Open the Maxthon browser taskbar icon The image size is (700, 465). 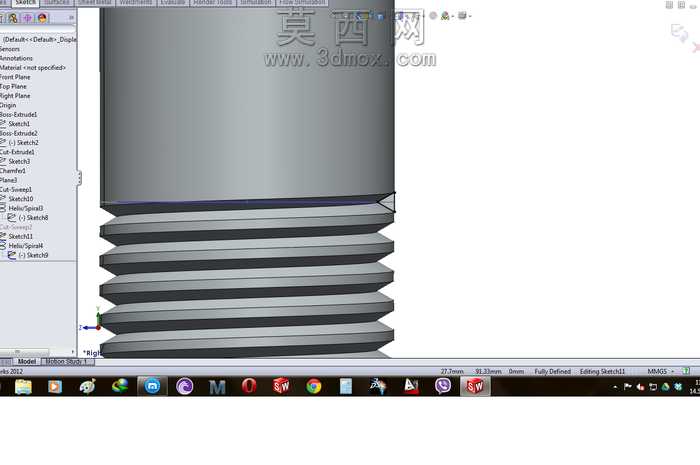tap(152, 386)
